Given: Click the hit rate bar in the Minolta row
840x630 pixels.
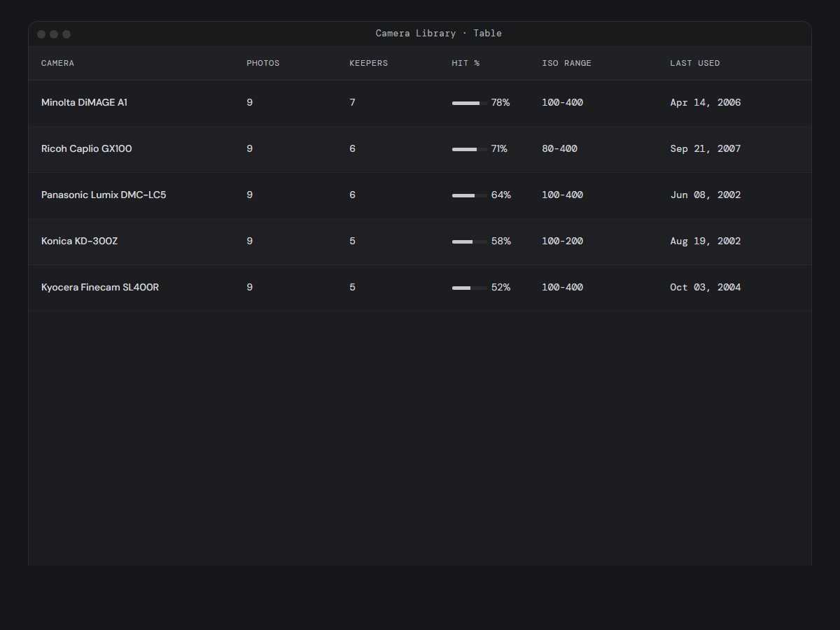Looking at the screenshot, I should point(470,103).
